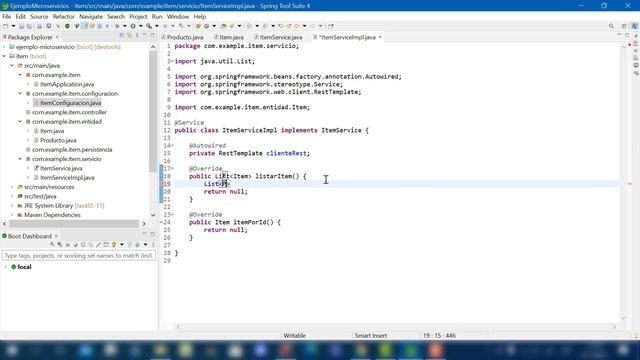Maximize the Boot Dashboard panel
640x360 pixels.
click(x=152, y=233)
